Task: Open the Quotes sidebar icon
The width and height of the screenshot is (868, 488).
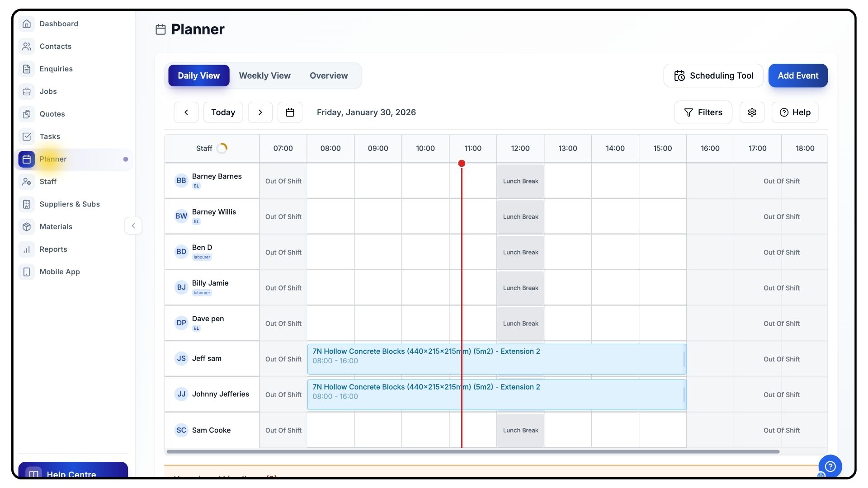Action: [27, 114]
